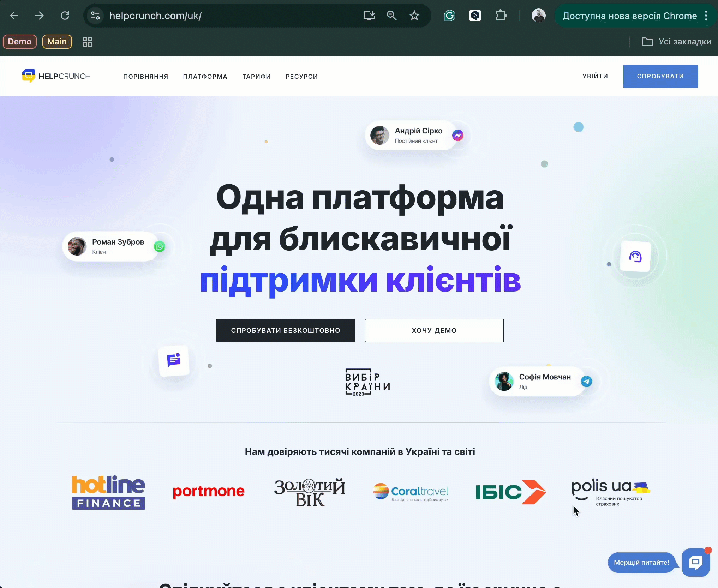Open the ПЛАТФОРМА navigation menu

click(x=205, y=77)
